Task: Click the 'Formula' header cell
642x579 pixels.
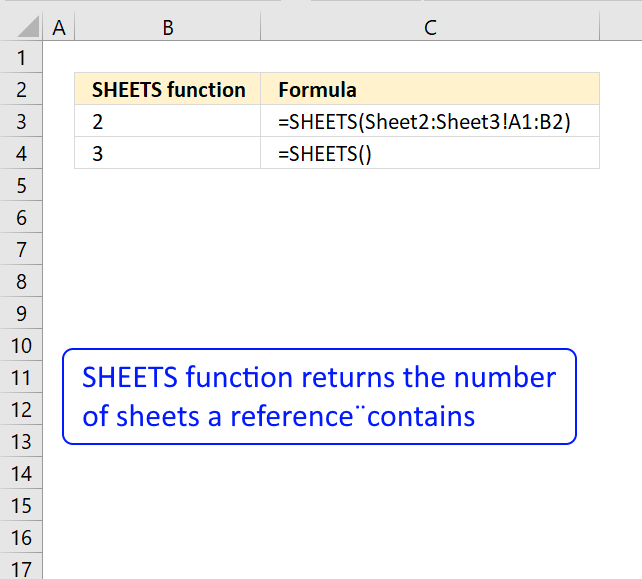Action: pyautogui.click(x=430, y=89)
